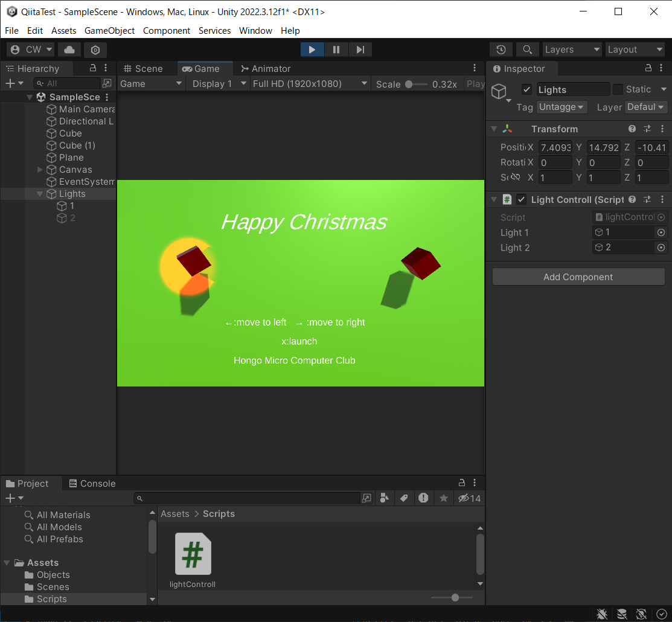Image resolution: width=672 pixels, height=622 pixels.
Task: Open Static flags dropdown arrow
Action: (x=664, y=89)
